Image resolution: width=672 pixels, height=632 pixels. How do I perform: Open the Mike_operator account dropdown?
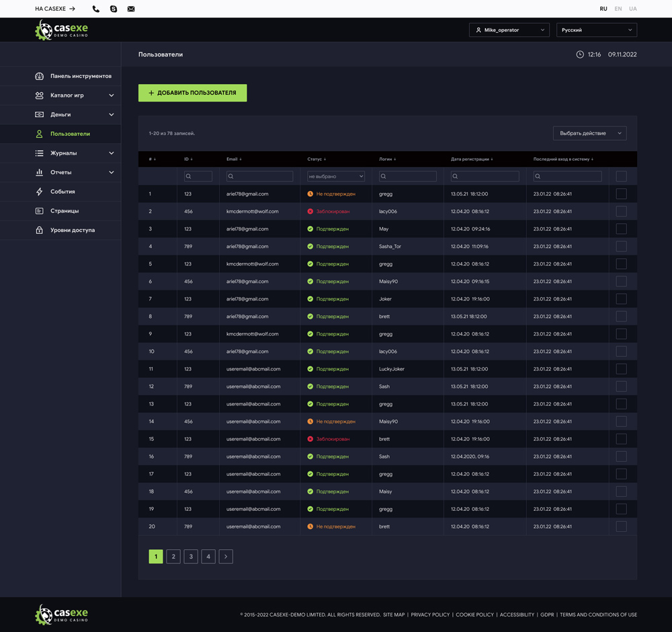[509, 30]
